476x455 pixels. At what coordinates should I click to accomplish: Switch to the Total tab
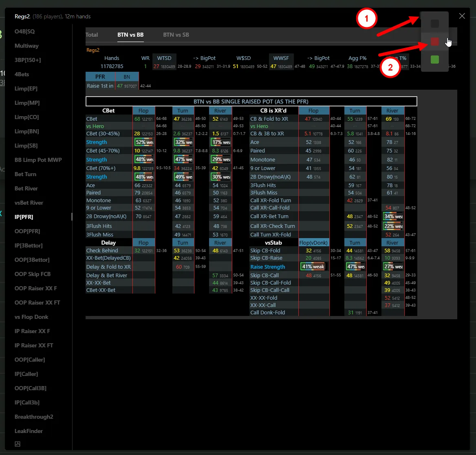pos(92,35)
